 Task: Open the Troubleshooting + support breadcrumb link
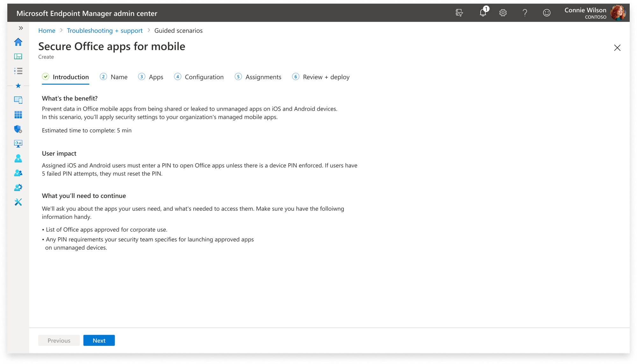[104, 31]
